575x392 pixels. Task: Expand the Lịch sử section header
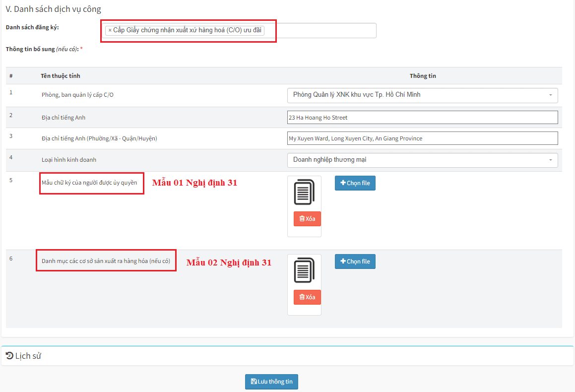(x=287, y=356)
